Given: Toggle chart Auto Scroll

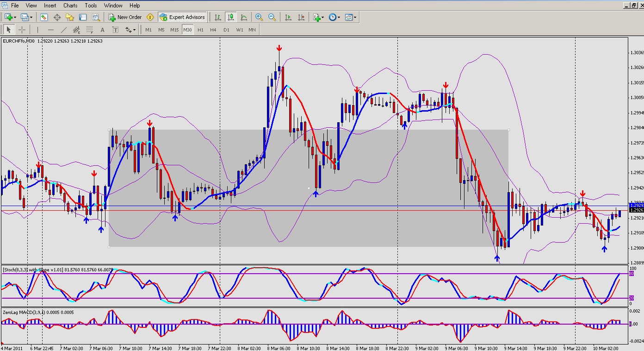Looking at the screenshot, I should pos(288,17).
